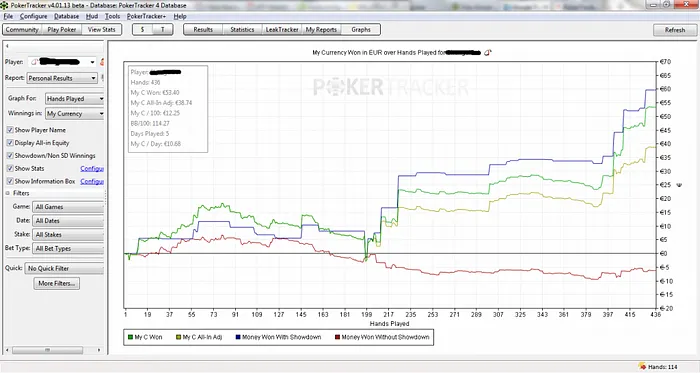Toggle Showdown/Non SD Winnings checkbox
The width and height of the screenshot is (700, 373).
[x=10, y=156]
